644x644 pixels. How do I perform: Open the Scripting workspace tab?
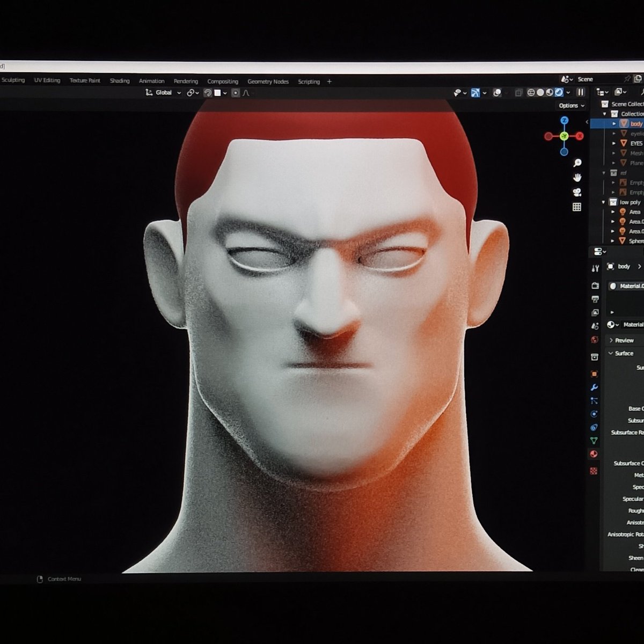point(309,82)
